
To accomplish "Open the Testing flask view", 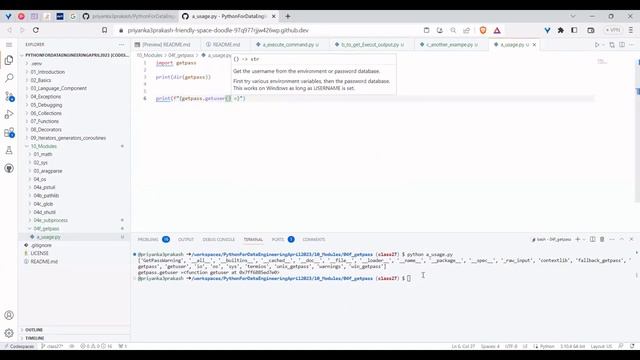I will pos(9,151).
